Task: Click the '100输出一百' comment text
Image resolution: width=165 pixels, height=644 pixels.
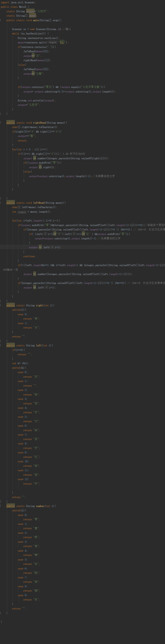Action: (10, 270)
